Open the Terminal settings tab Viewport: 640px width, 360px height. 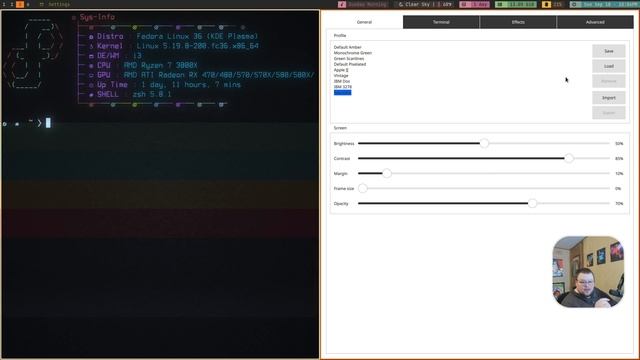[441, 22]
